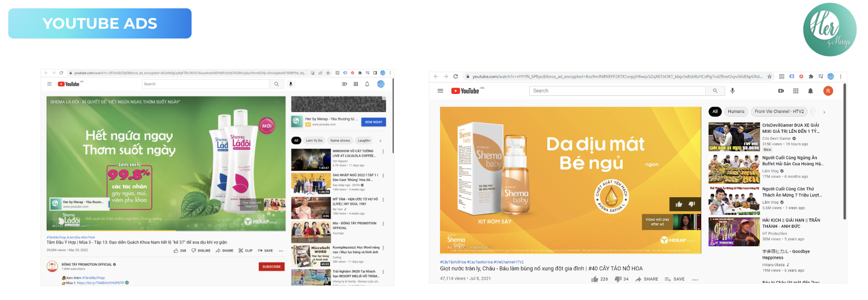Click the reload icon beside the rHYYN URL
868x300 pixels.
click(x=455, y=76)
